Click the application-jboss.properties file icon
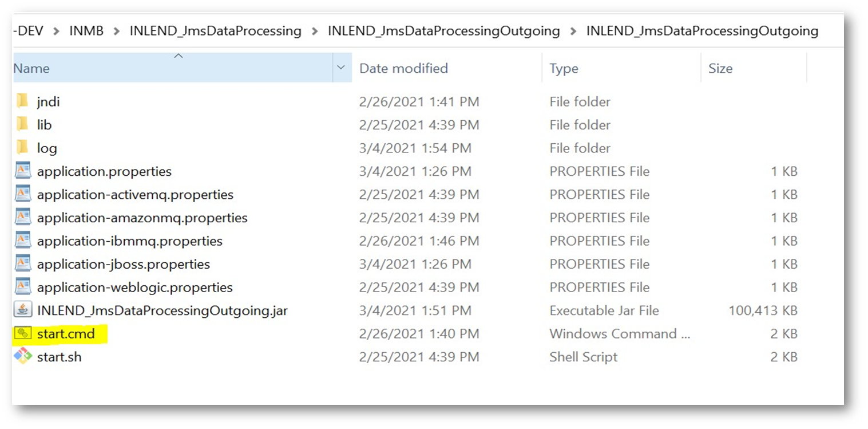The width and height of the screenshot is (868, 429). point(22,263)
